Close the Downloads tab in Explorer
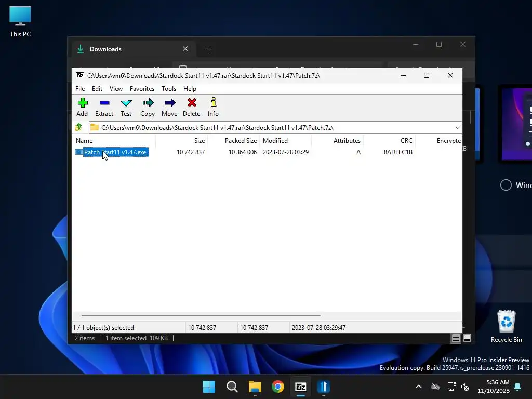The image size is (532, 399). click(185, 49)
